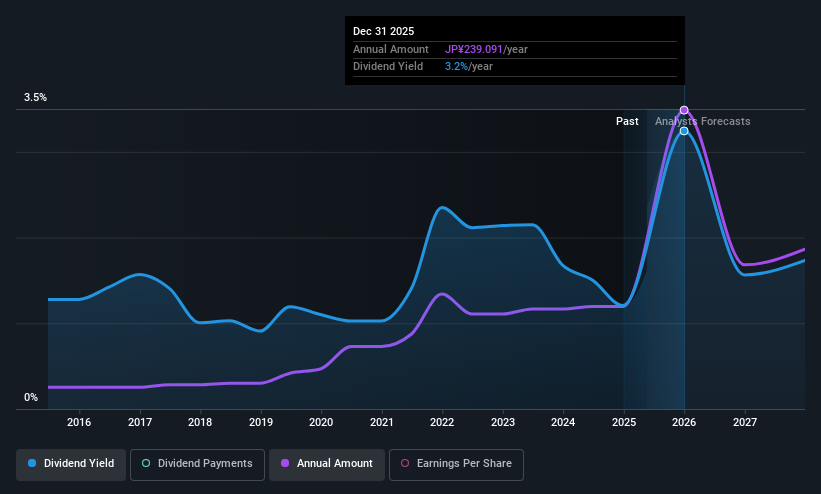Click the 2025 x-axis label

(624, 422)
